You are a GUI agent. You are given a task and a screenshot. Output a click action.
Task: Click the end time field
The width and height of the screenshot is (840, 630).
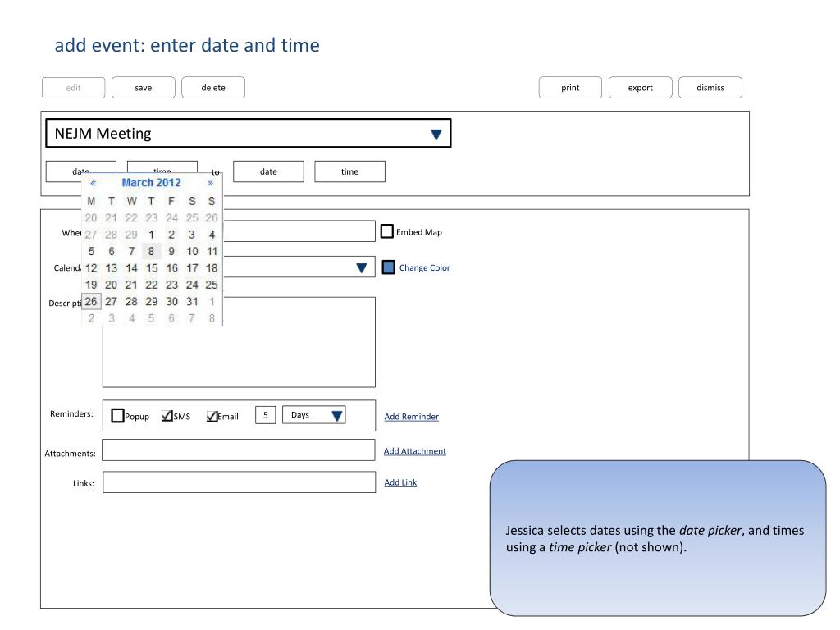(349, 171)
